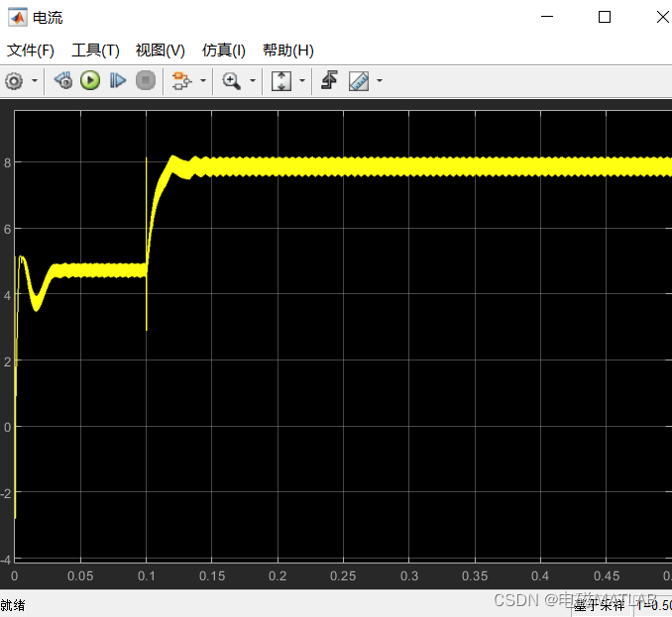
Task: Select the zoom magnifier tool
Action: (x=231, y=81)
